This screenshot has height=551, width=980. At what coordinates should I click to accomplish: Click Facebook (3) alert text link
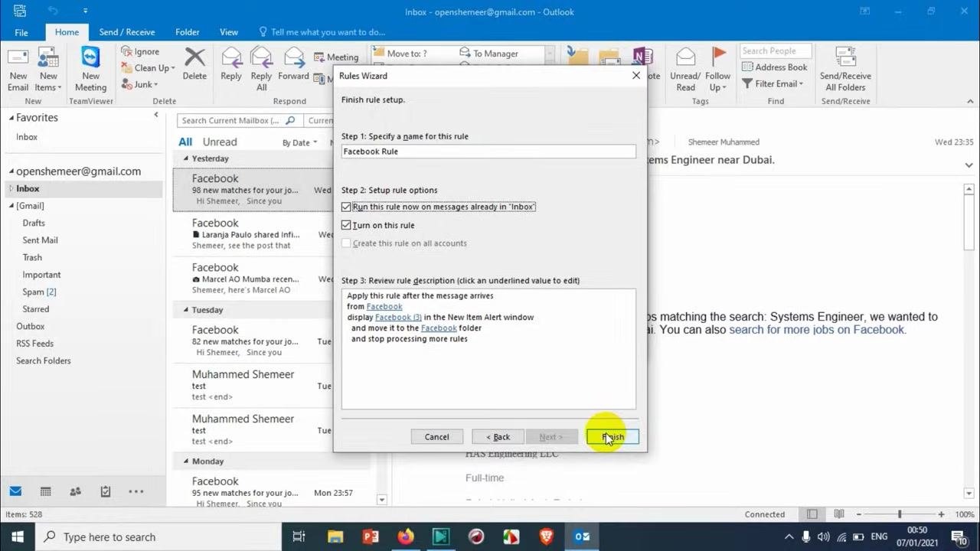pyautogui.click(x=398, y=317)
